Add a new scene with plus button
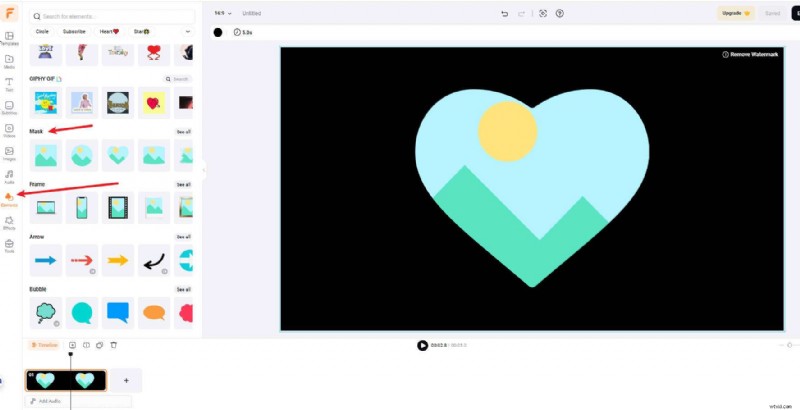The height and width of the screenshot is (410, 800). pos(126,380)
